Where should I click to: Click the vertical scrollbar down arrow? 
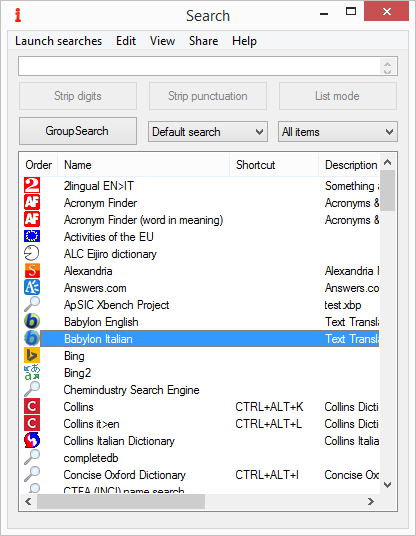[388, 485]
